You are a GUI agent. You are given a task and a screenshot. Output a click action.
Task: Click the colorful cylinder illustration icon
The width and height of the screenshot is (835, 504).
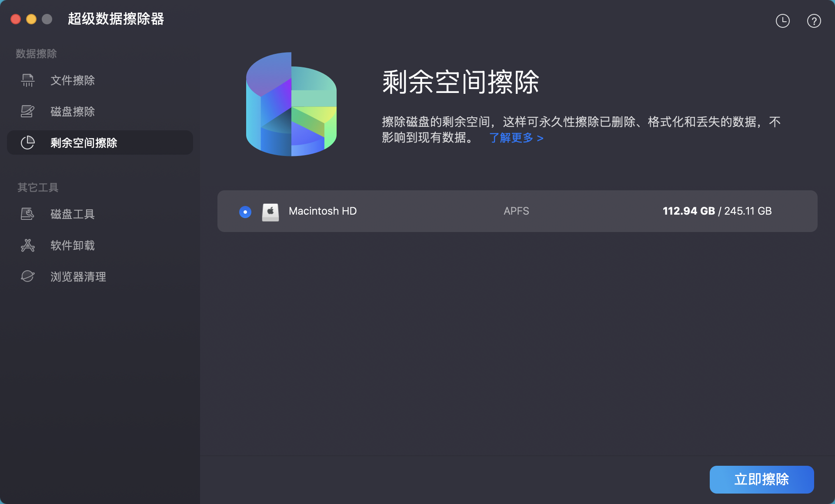click(291, 104)
